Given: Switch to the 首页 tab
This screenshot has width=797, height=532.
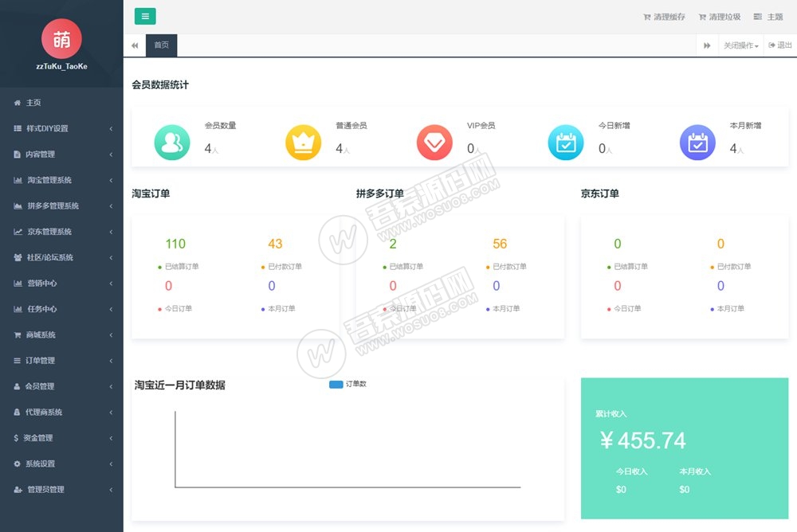Looking at the screenshot, I should click(x=161, y=45).
